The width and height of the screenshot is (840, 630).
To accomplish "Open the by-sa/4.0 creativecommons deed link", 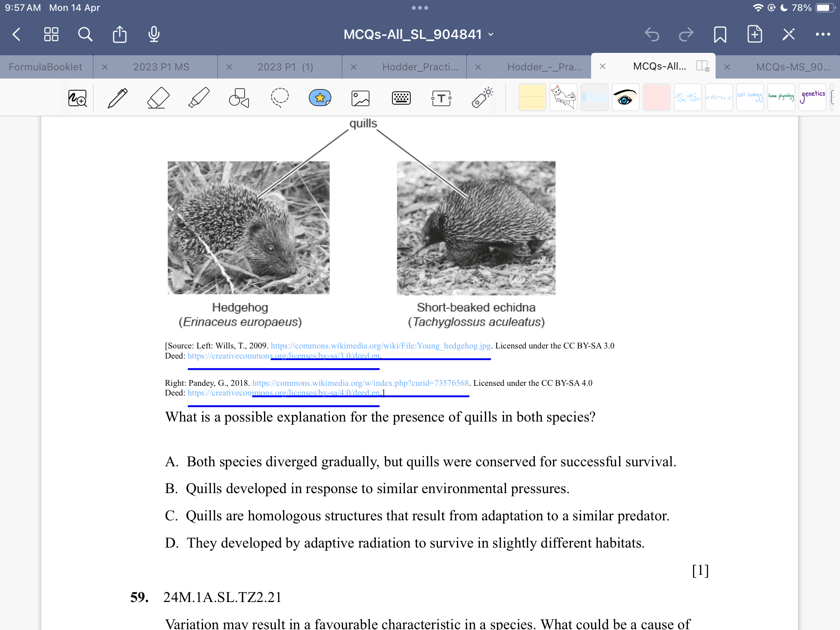I will click(284, 393).
